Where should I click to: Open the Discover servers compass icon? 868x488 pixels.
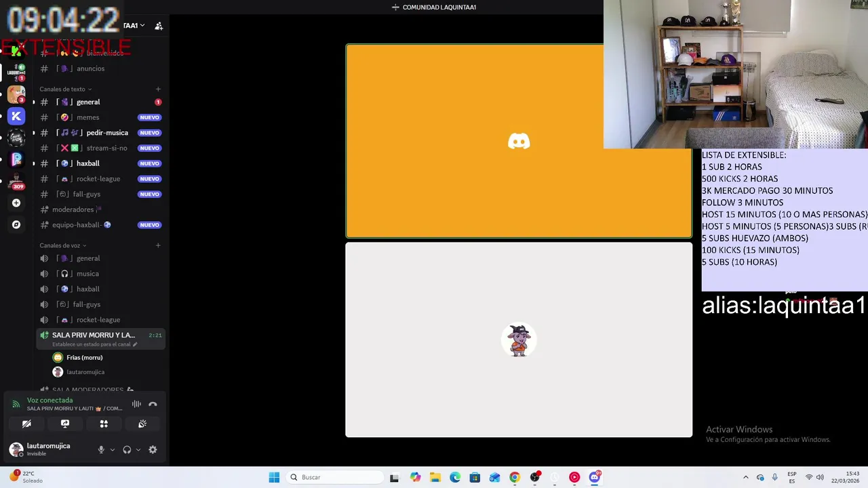pos(16,224)
